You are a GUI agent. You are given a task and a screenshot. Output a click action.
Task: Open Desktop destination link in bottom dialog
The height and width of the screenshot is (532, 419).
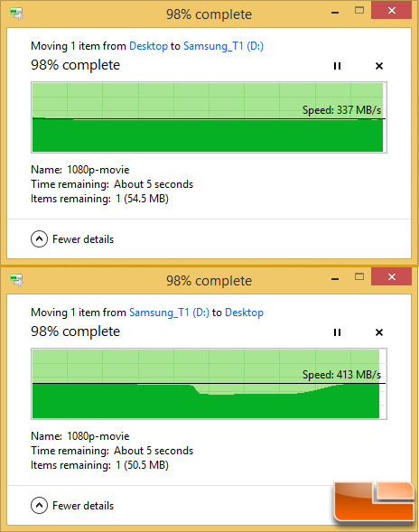tap(245, 313)
